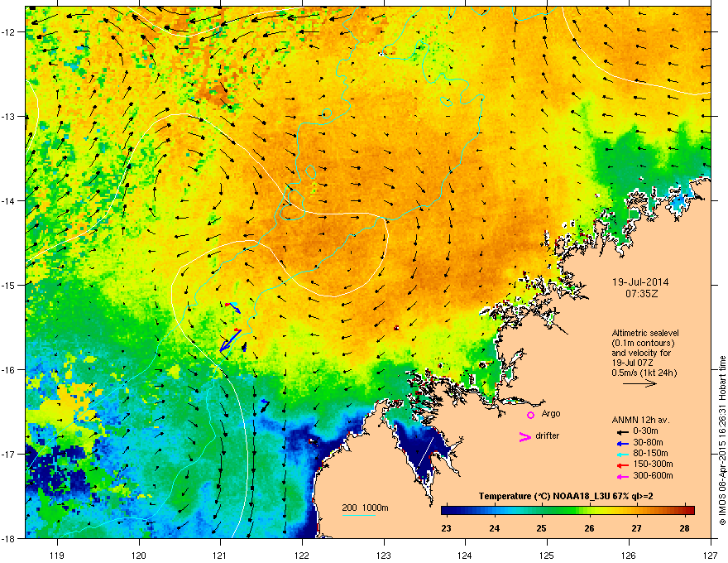
Task: Click the IMOS copyright timestamp text
Action: 722,440
